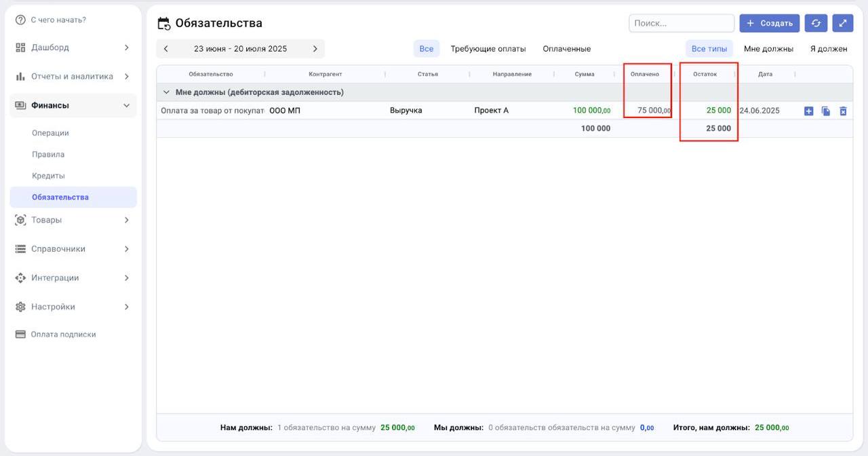Open date range 23 июня - 20 июля 2025
Viewport: 868px width, 456px height.
point(240,49)
